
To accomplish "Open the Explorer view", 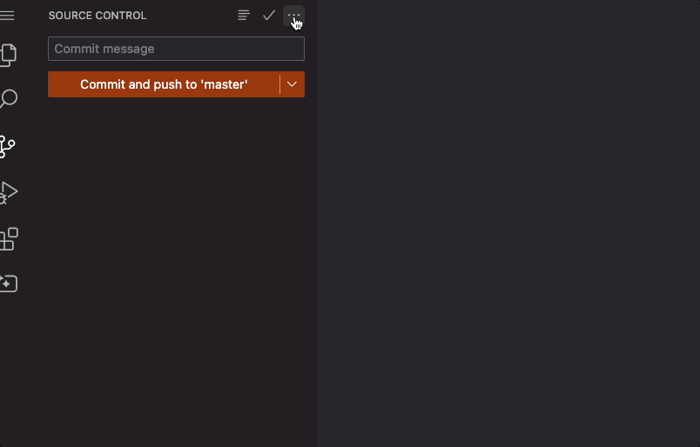I will 8,55.
